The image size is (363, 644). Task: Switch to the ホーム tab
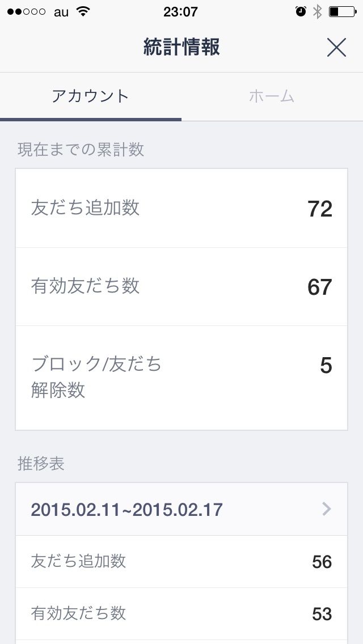(x=272, y=96)
